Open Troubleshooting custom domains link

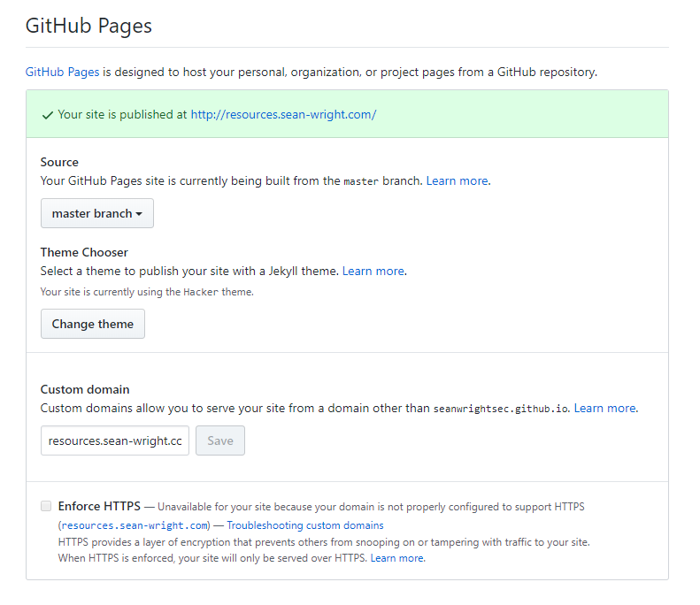305,525
